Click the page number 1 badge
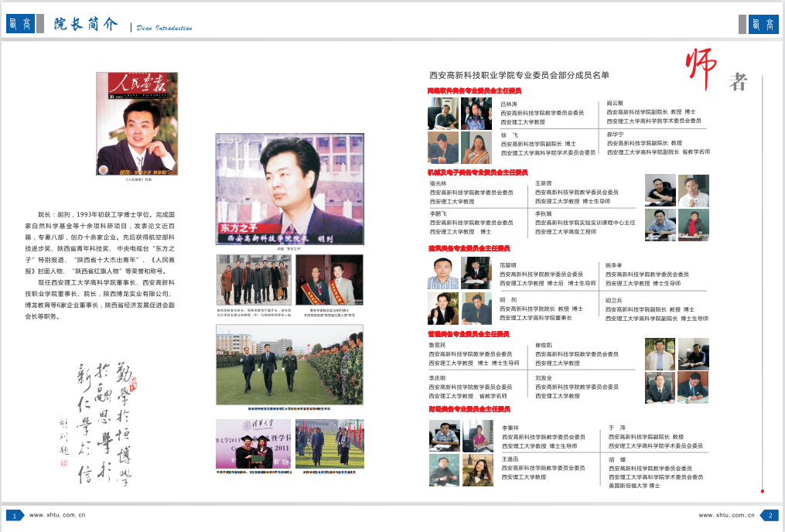This screenshot has height=532, width=785. pos(14,515)
